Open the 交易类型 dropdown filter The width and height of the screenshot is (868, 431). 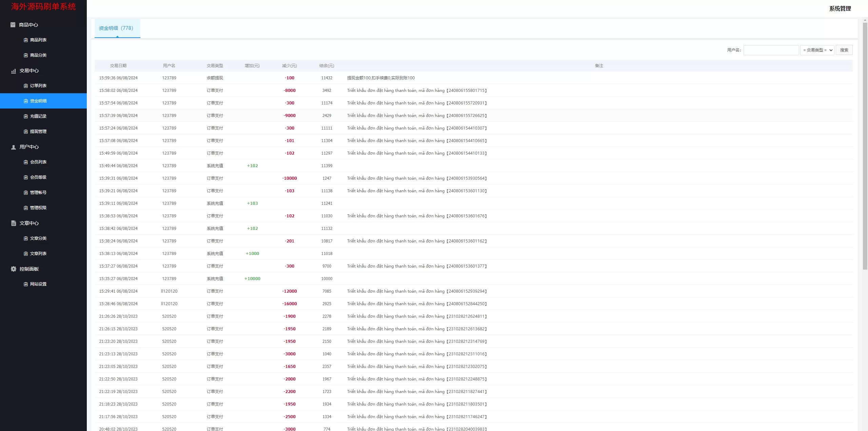click(817, 50)
